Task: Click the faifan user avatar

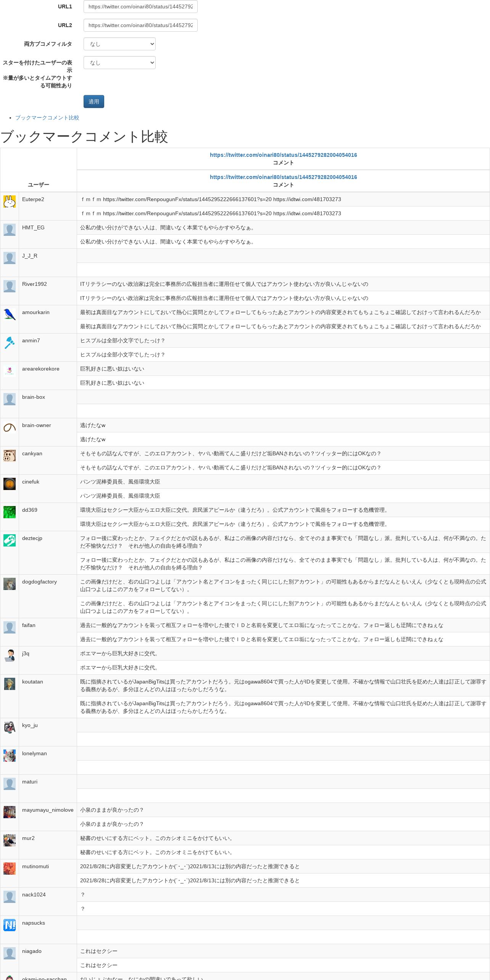Action: click(x=10, y=627)
